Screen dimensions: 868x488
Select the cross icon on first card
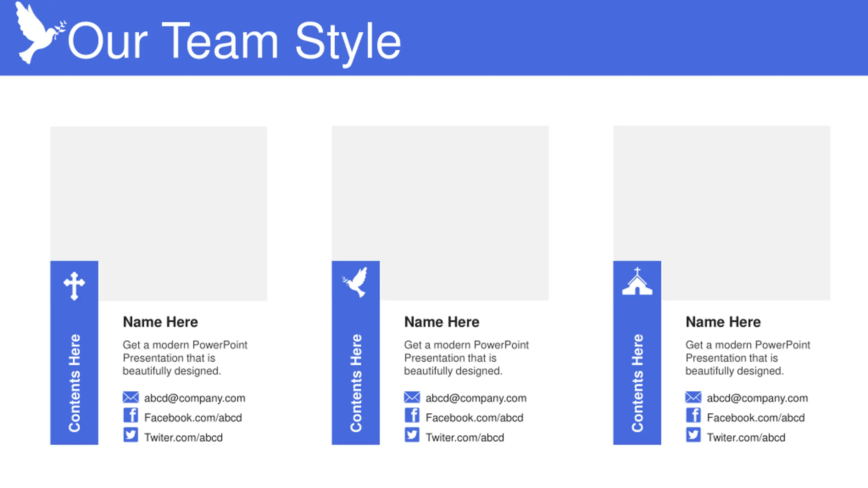click(74, 286)
